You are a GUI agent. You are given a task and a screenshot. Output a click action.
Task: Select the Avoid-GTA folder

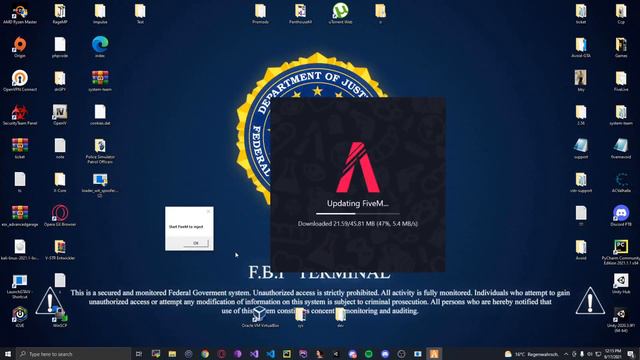tap(581, 47)
